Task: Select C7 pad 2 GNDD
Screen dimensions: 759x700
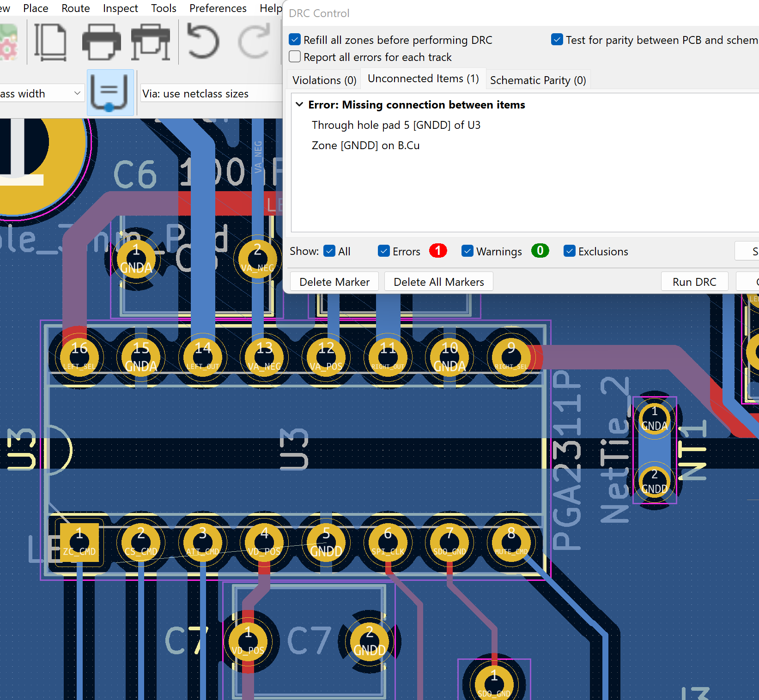Action: (x=370, y=641)
